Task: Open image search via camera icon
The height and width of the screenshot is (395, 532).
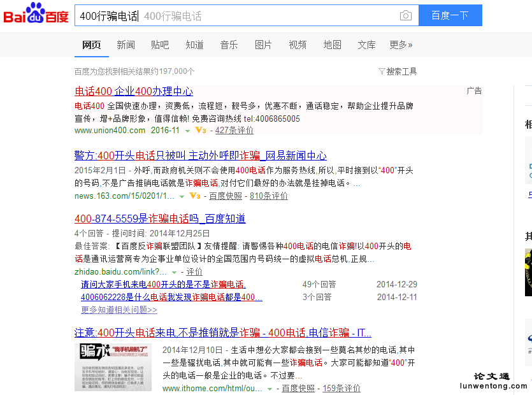Action: [405, 16]
